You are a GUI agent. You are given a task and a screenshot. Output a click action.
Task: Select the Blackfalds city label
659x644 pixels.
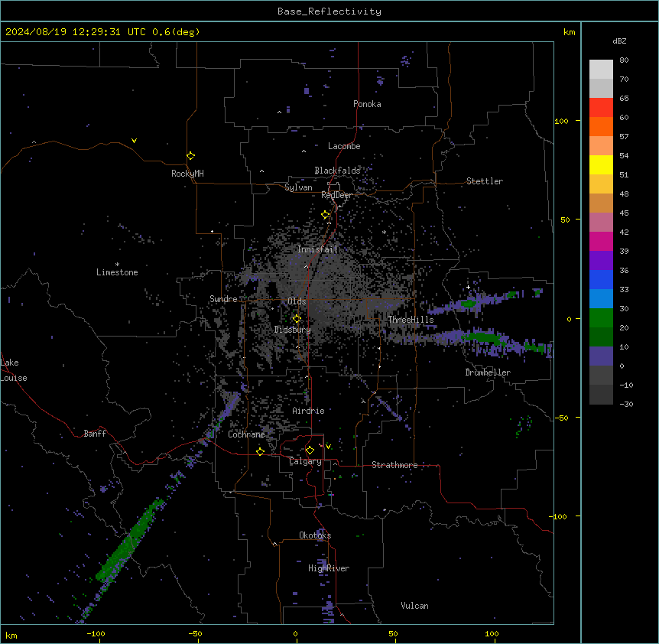pos(337,171)
